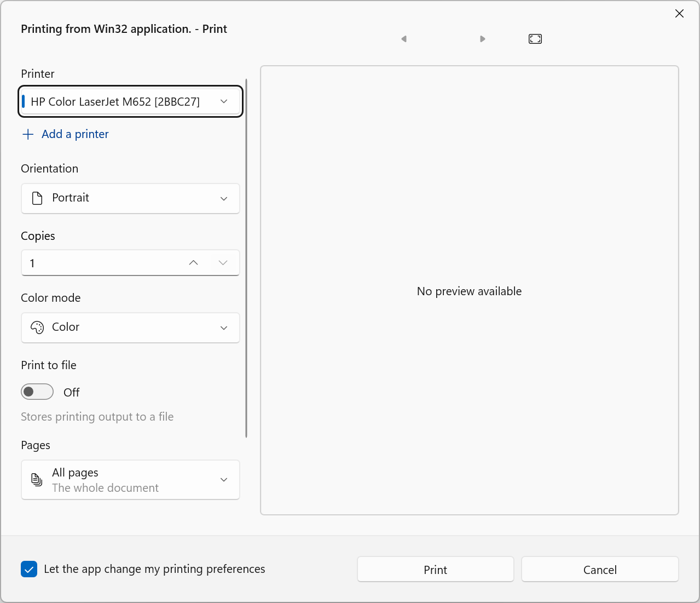Click the fit-to-screen preview icon

pos(535,39)
